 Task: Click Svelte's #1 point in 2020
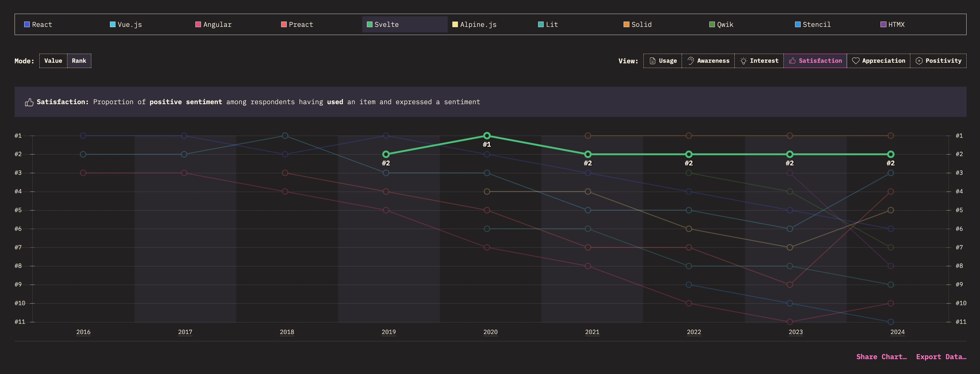[487, 136]
